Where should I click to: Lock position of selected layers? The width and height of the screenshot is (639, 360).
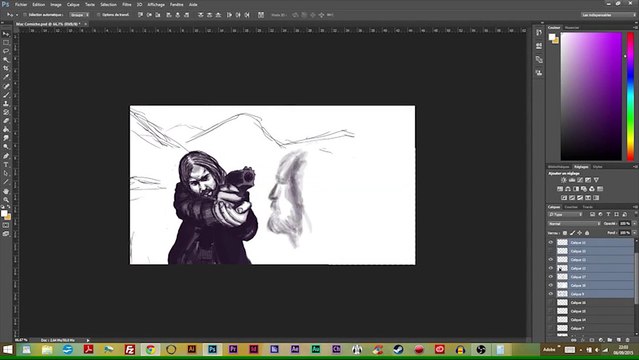580,233
